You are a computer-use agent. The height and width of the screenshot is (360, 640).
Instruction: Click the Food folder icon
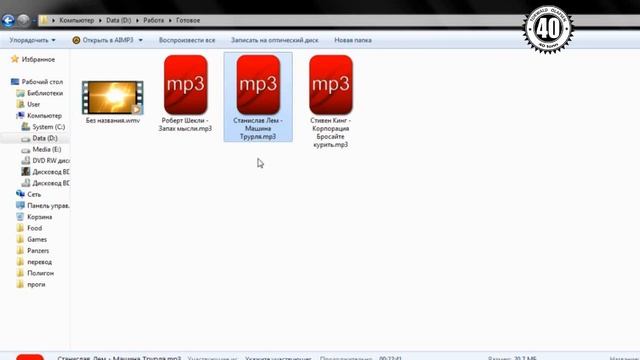pyautogui.click(x=20, y=228)
